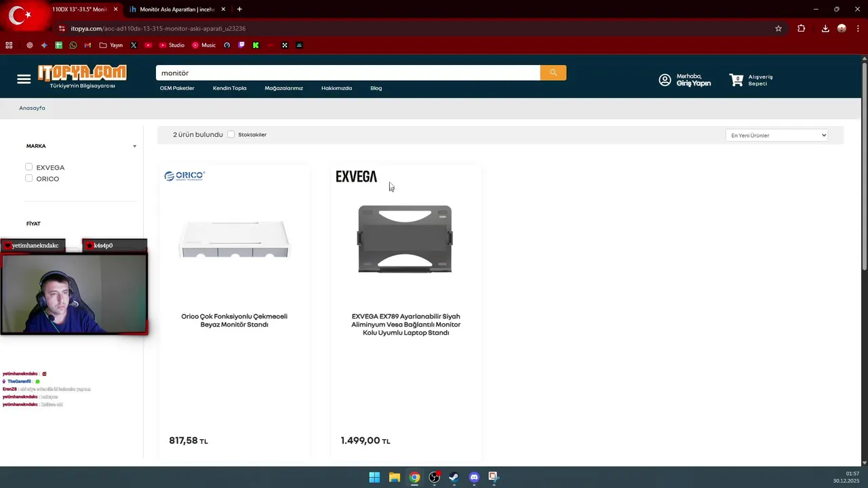Open the Alışveriş Sepeti link

760,80
